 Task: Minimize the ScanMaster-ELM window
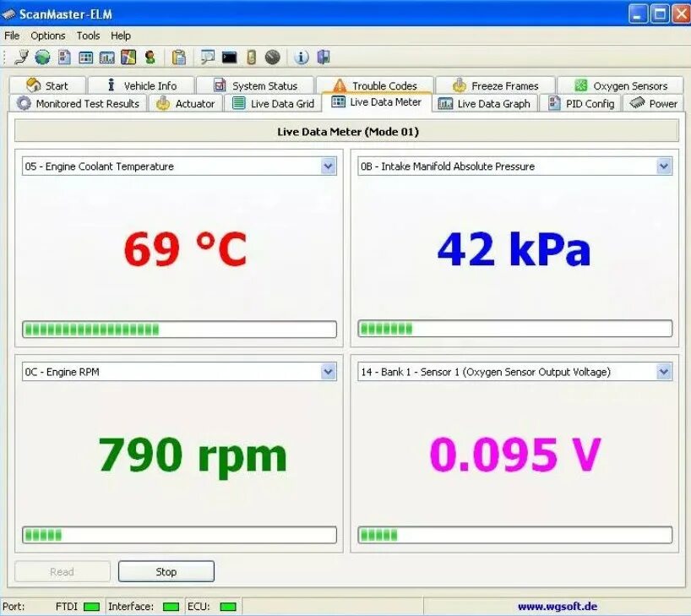637,14
